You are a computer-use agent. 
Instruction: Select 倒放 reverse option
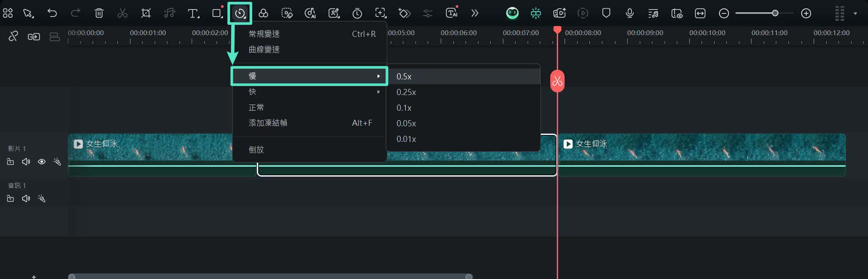(x=310, y=150)
